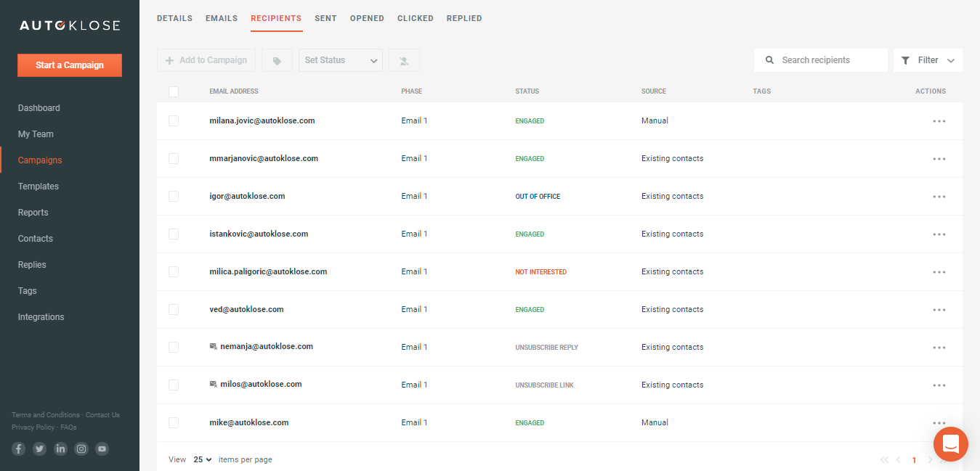Open the Instagram social icon
The width and height of the screenshot is (980, 471).
click(x=81, y=449)
